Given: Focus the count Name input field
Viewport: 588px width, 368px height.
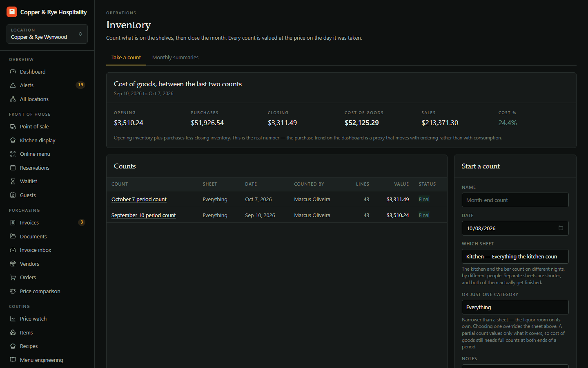Looking at the screenshot, I should [x=515, y=200].
